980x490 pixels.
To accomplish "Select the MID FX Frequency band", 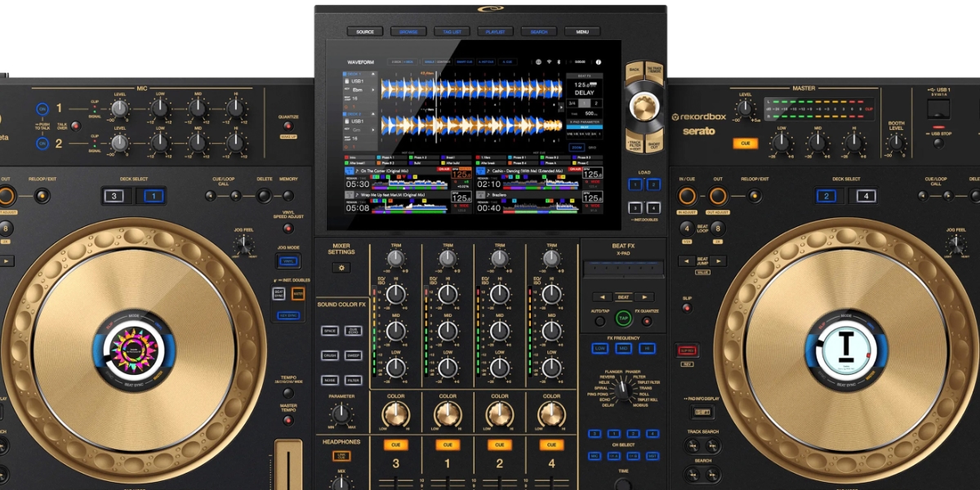I will tap(624, 348).
